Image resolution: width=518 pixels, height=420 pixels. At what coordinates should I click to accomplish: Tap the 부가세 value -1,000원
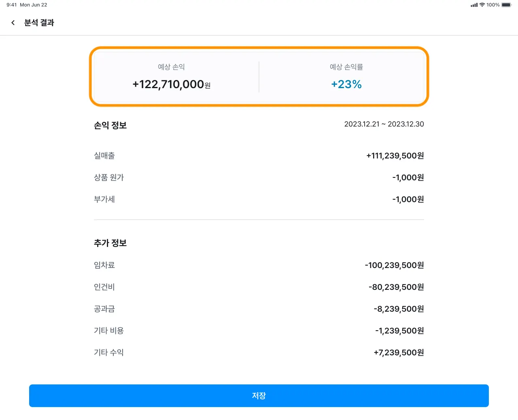408,199
